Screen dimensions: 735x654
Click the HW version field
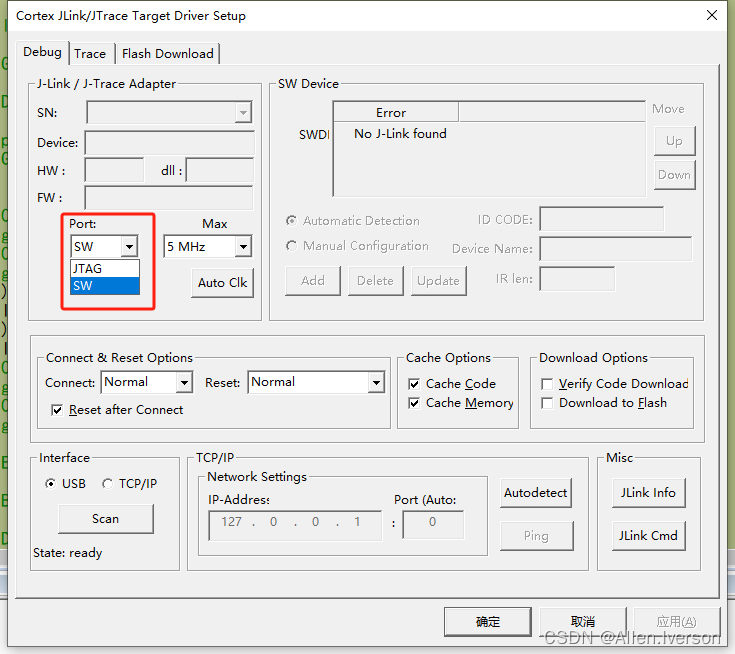coord(114,170)
